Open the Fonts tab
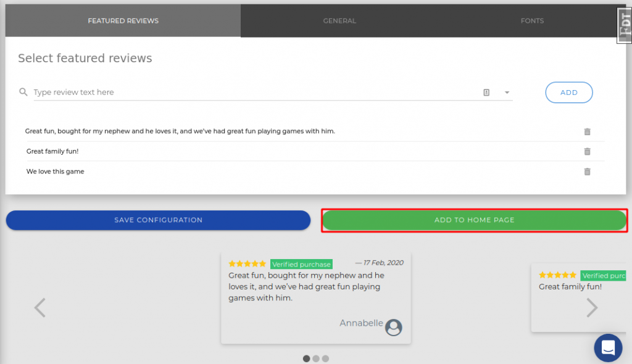 click(x=532, y=20)
